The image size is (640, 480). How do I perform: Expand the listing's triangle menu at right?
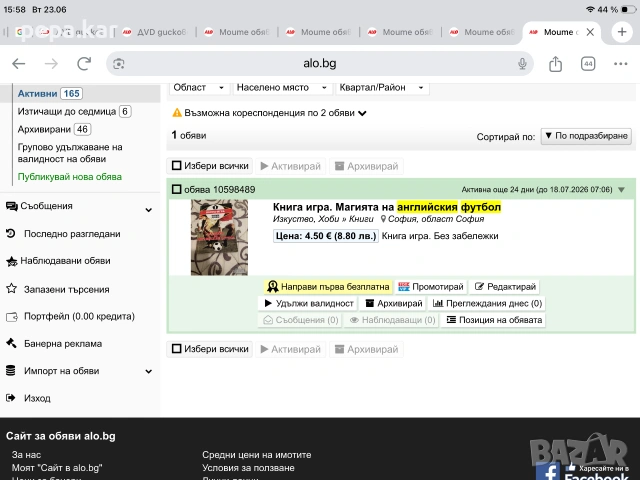click(621, 190)
